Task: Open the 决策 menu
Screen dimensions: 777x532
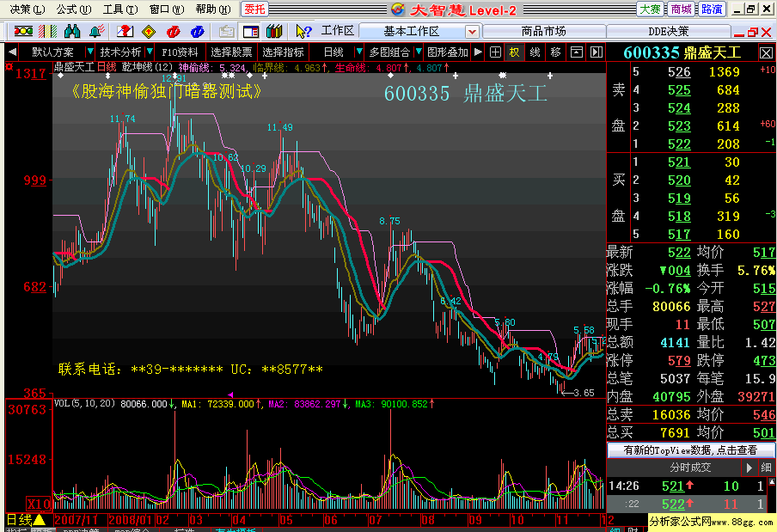Action: pyautogui.click(x=28, y=9)
